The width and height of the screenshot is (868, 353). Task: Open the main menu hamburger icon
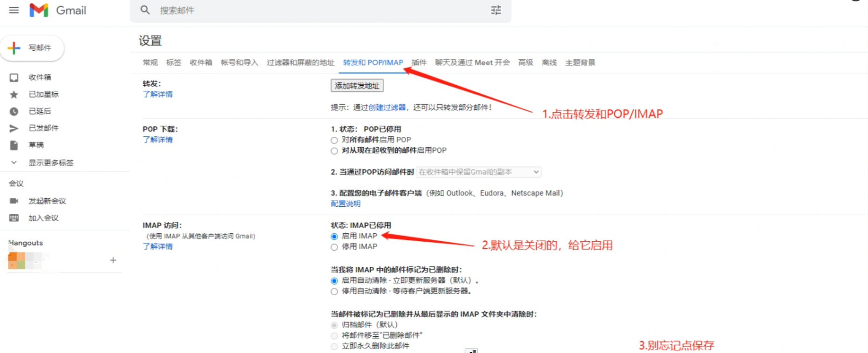(x=14, y=10)
